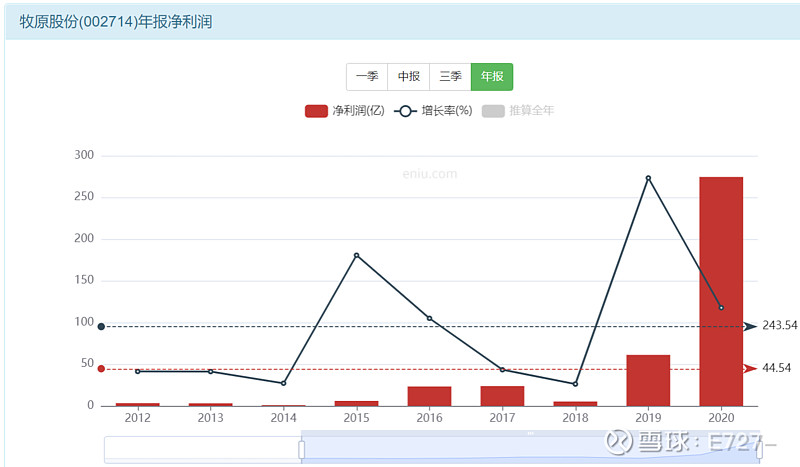800x467 pixels.
Task: Click the 2014 x-axis label
Action: tap(283, 418)
